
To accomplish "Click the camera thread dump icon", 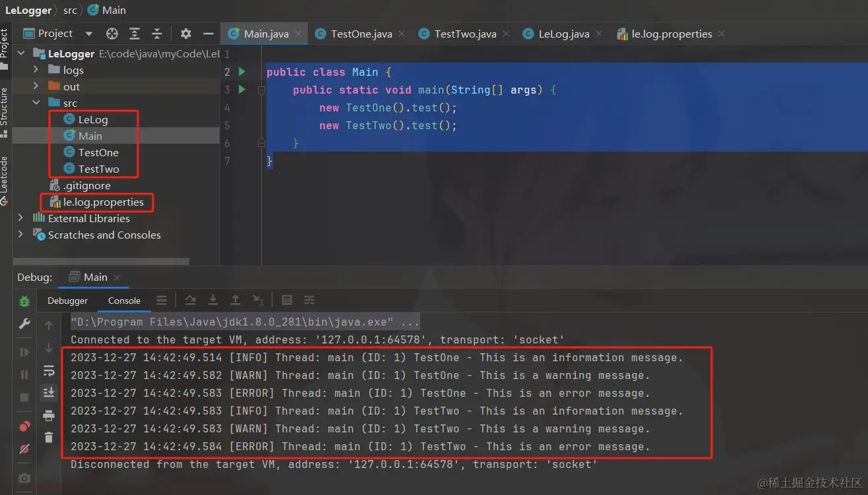I will pyautogui.click(x=24, y=478).
